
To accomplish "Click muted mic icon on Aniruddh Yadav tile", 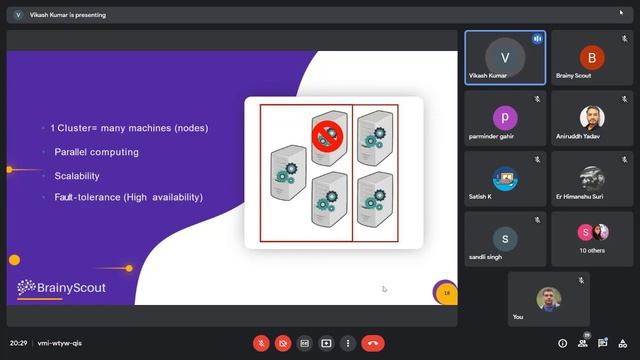I will (624, 99).
